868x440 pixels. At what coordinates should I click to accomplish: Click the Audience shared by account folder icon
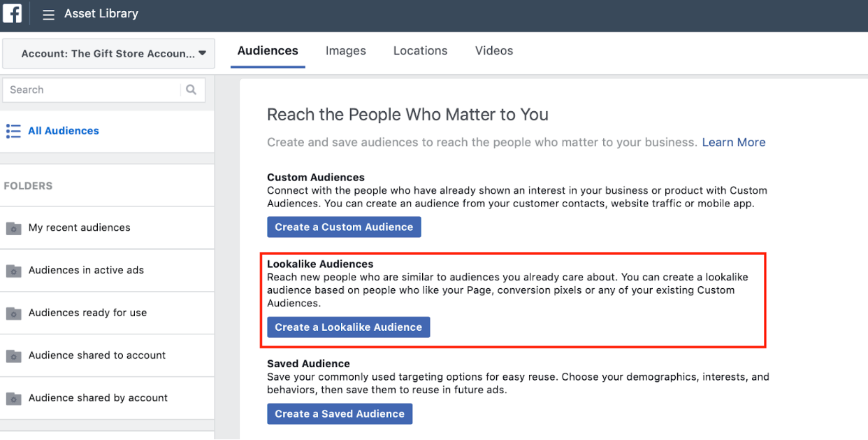coord(13,399)
